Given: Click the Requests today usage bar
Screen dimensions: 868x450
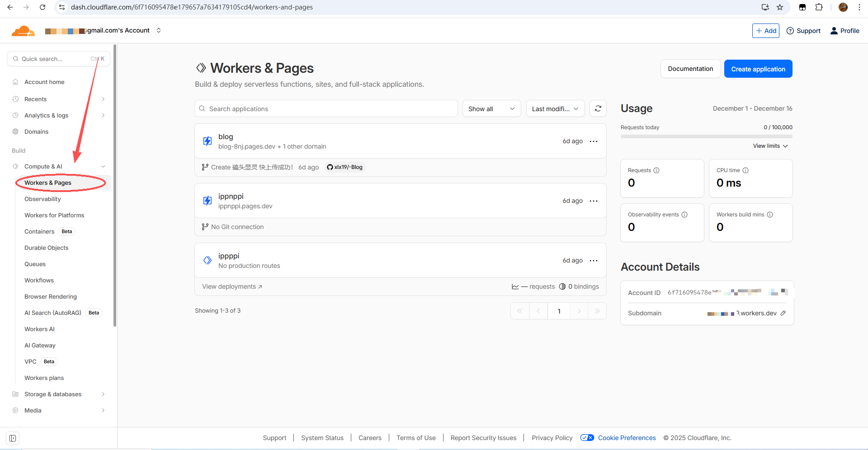Looking at the screenshot, I should [706, 136].
